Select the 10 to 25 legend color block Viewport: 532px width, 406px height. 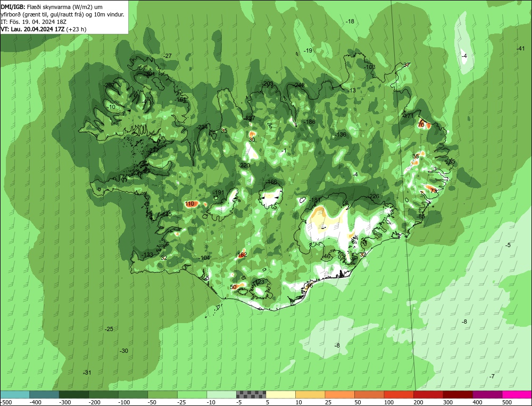point(310,394)
